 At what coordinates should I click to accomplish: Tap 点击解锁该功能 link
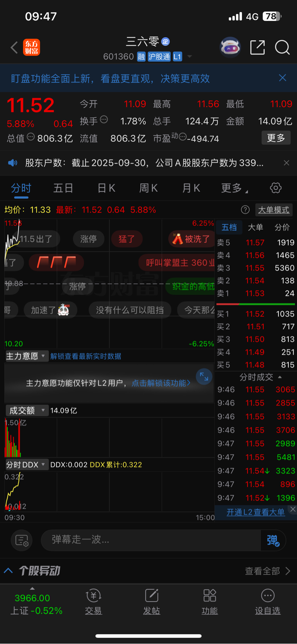click(161, 383)
